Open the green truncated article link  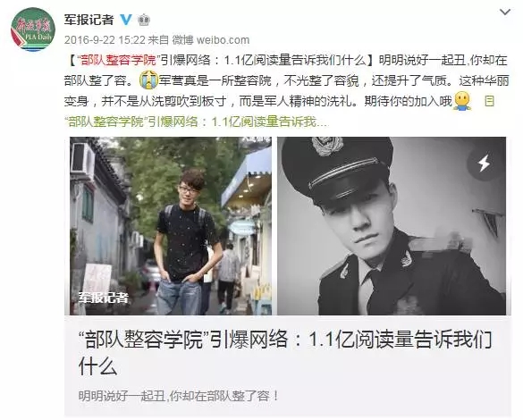197,122
